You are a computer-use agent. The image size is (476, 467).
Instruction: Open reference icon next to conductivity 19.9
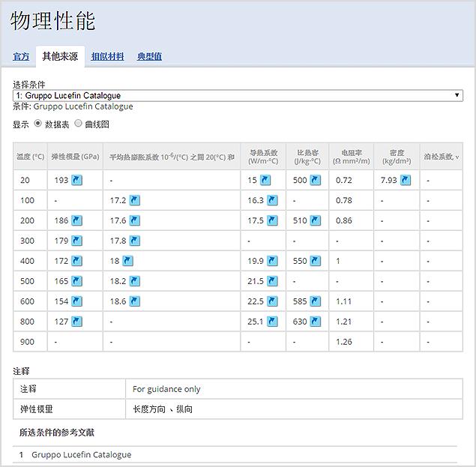(x=272, y=261)
